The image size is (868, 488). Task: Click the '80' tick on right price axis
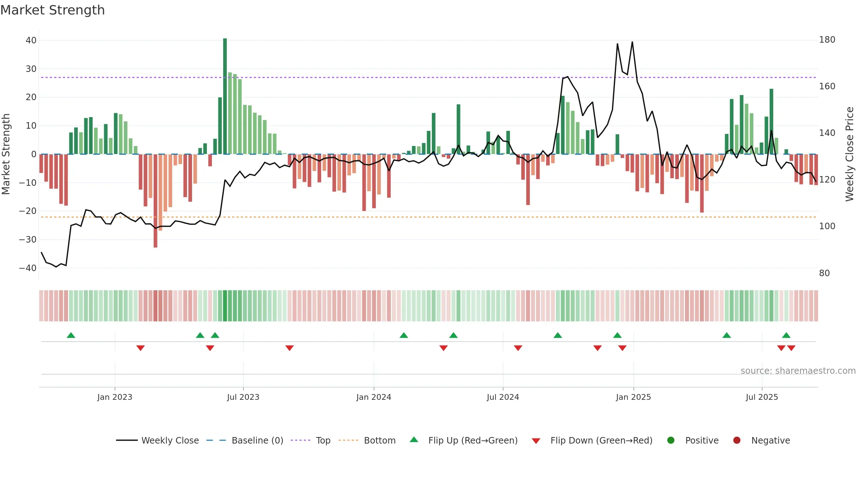pos(824,273)
